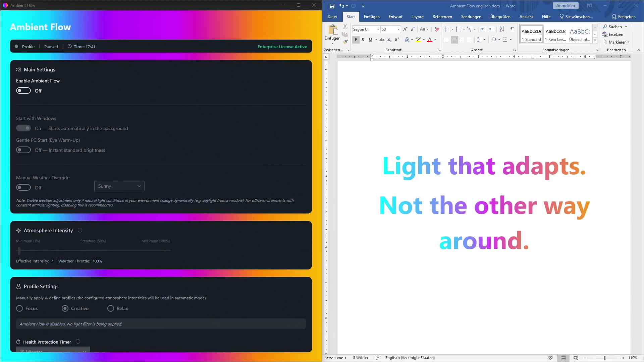Click the Sie wünschen search box
Screen dimensions: 644x362
click(576, 17)
